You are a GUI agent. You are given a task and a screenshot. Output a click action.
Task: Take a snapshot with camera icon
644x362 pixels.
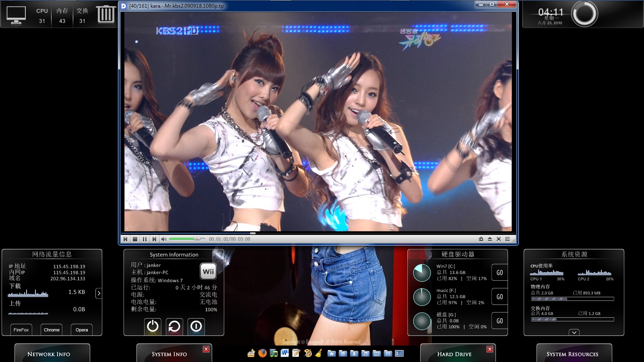[x=481, y=239]
